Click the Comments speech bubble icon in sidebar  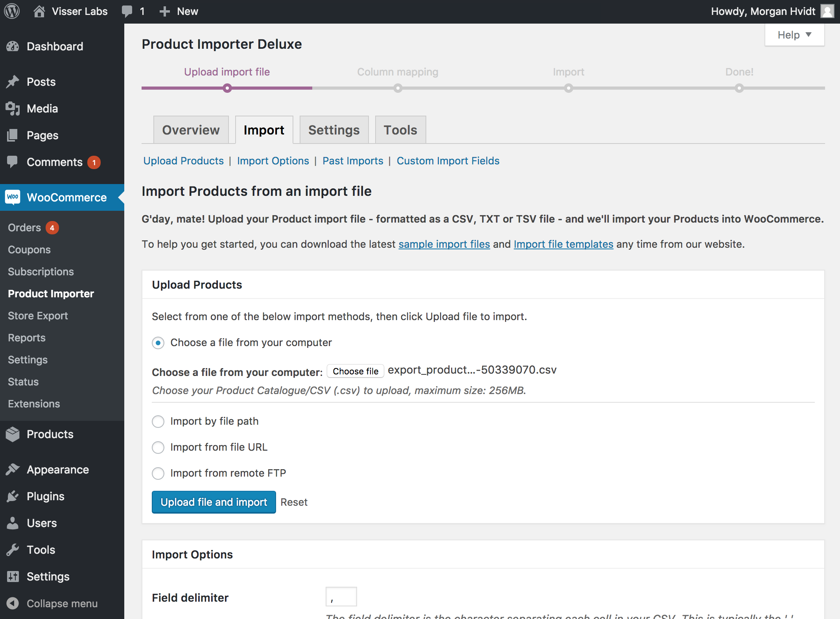pos(13,162)
